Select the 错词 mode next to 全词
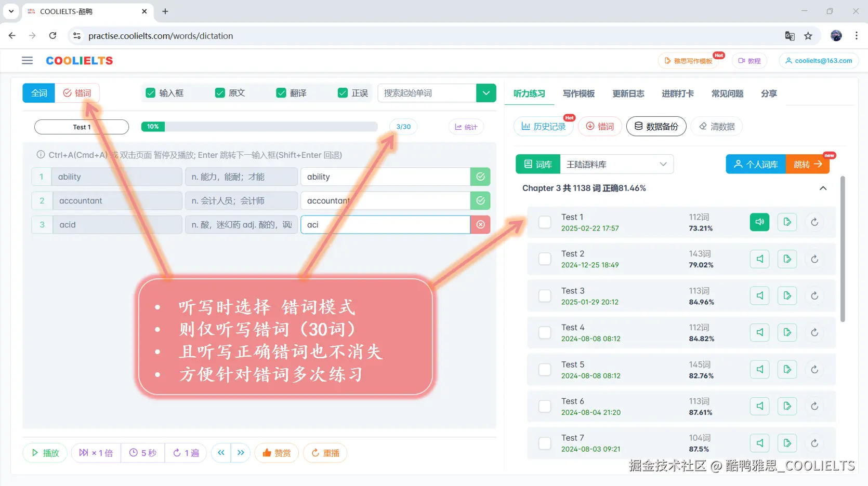This screenshot has height=486, width=868. click(77, 93)
